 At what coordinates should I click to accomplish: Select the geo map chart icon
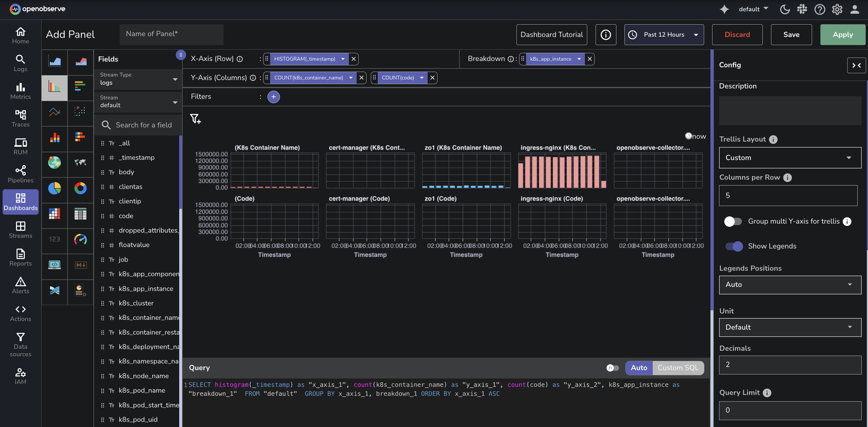[54, 163]
